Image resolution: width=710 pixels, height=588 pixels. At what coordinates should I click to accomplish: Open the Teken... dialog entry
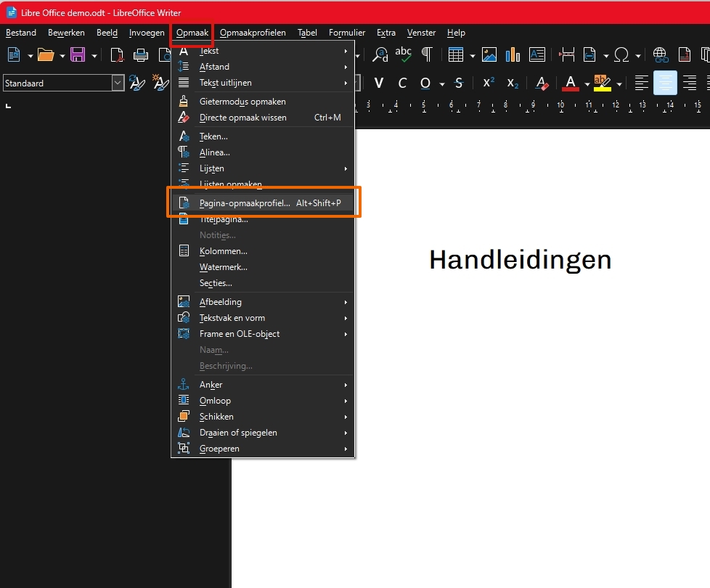coord(263,136)
